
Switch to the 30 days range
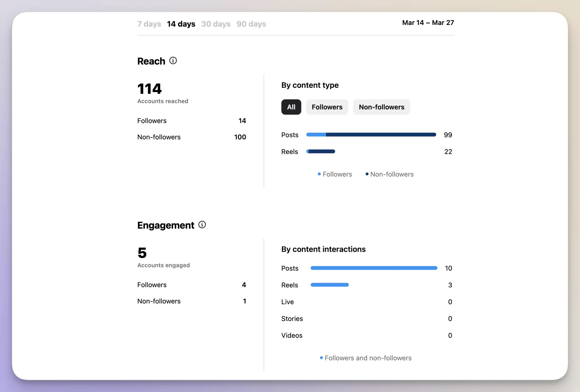[216, 24]
